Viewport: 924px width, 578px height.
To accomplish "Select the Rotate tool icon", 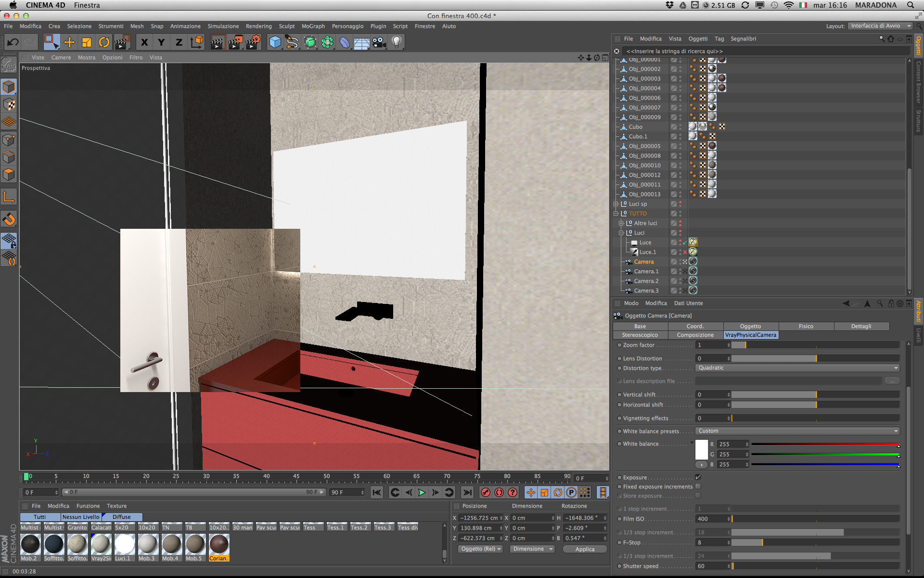I will pyautogui.click(x=104, y=42).
